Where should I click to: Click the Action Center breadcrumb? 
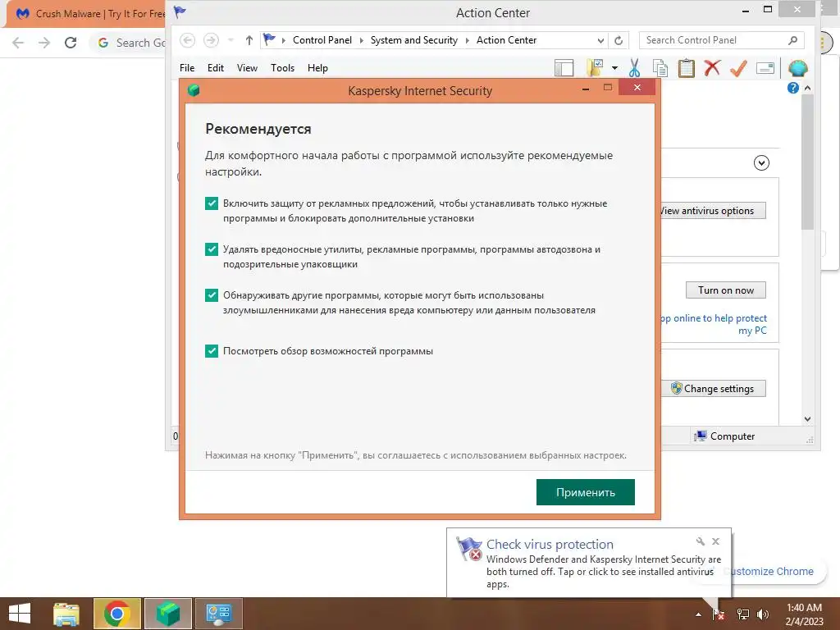point(506,40)
